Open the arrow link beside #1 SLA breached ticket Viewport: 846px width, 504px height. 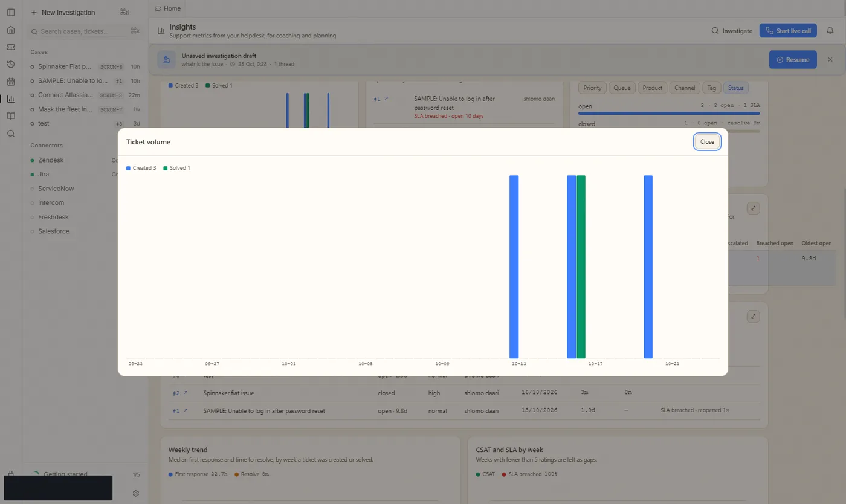[386, 99]
